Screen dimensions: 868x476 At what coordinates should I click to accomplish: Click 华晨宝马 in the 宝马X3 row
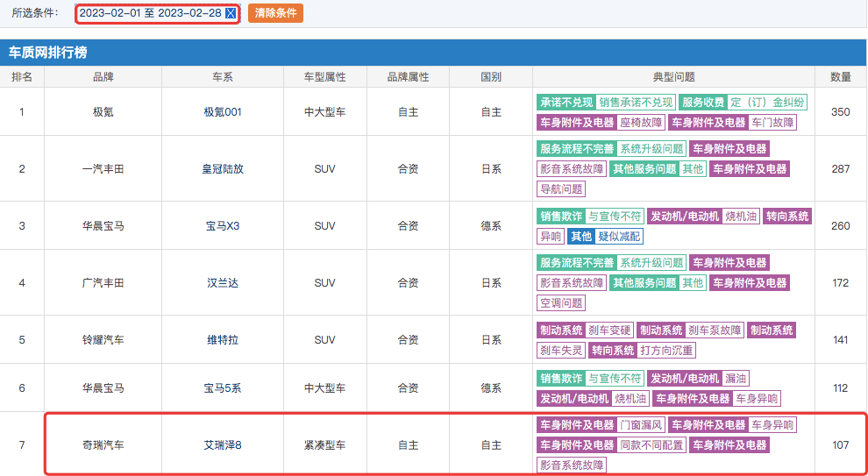[103, 226]
